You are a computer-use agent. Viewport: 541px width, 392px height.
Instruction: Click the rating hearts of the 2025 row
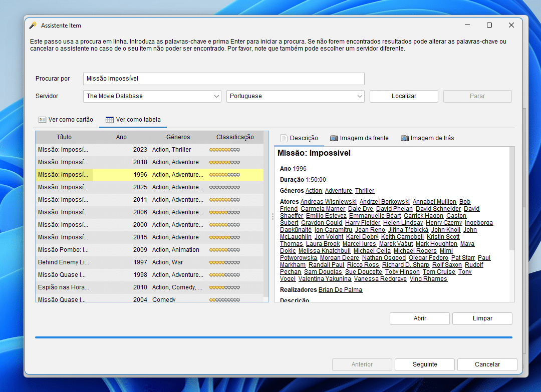224,187
